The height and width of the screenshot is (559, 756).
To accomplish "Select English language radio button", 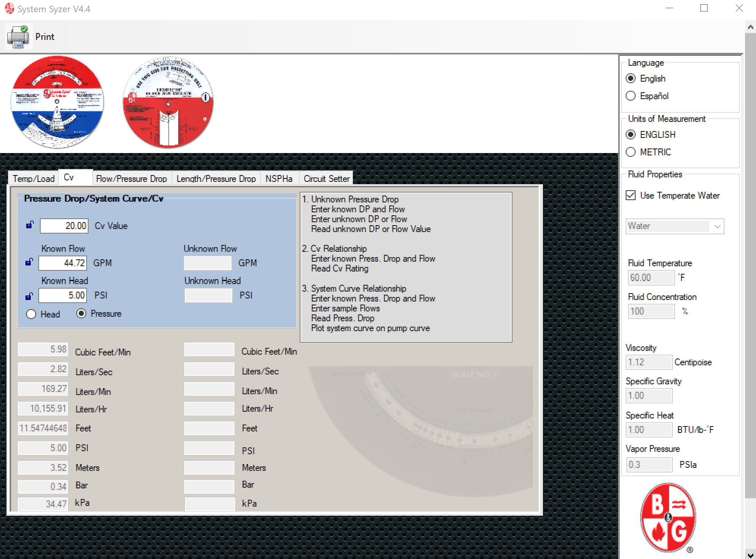I will (x=631, y=78).
